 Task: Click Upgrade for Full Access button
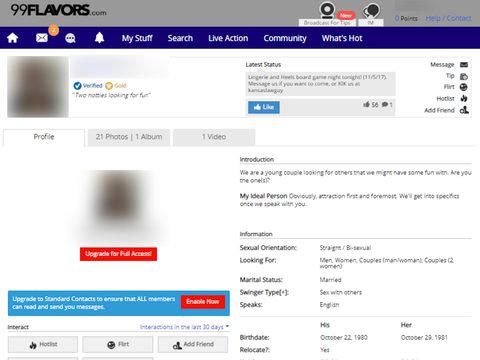[118, 254]
